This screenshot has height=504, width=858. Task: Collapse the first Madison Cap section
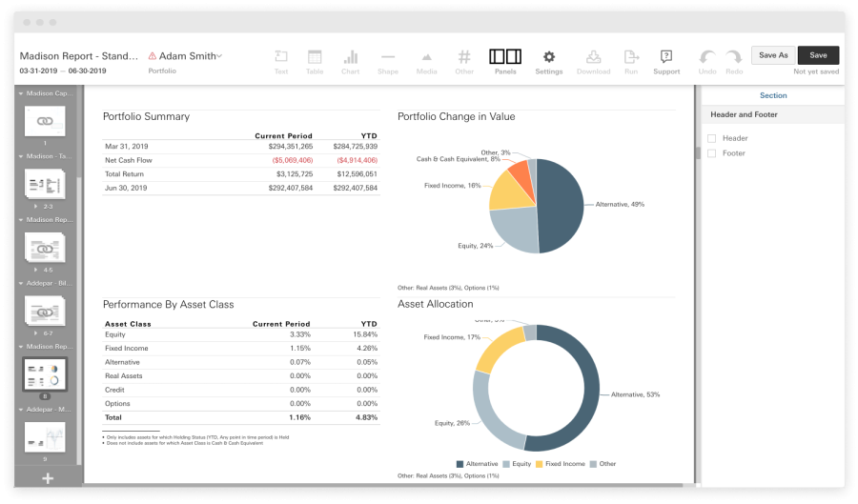(21, 94)
